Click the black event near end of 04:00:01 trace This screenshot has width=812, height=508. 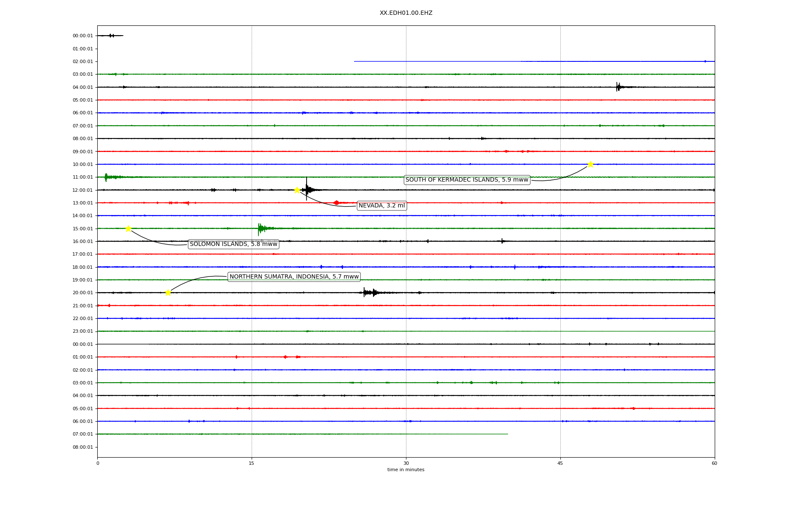[618, 87]
